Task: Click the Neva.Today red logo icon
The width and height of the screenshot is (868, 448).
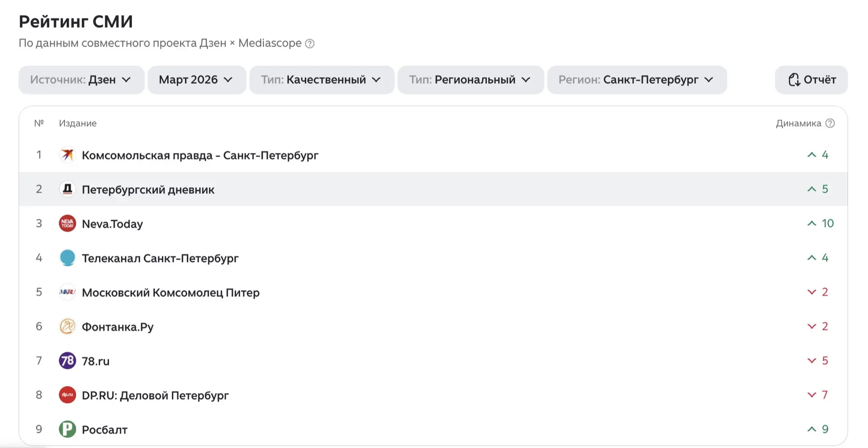Action: (x=67, y=224)
